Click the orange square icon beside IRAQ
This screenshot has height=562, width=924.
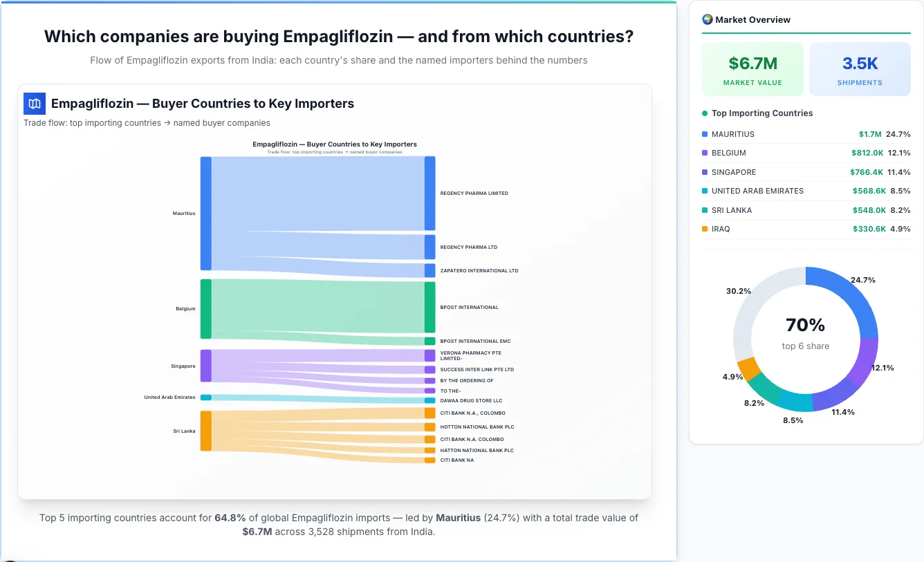pos(704,229)
